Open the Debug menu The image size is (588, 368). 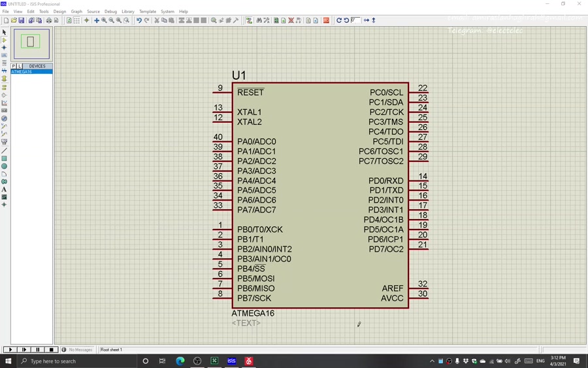tap(110, 11)
